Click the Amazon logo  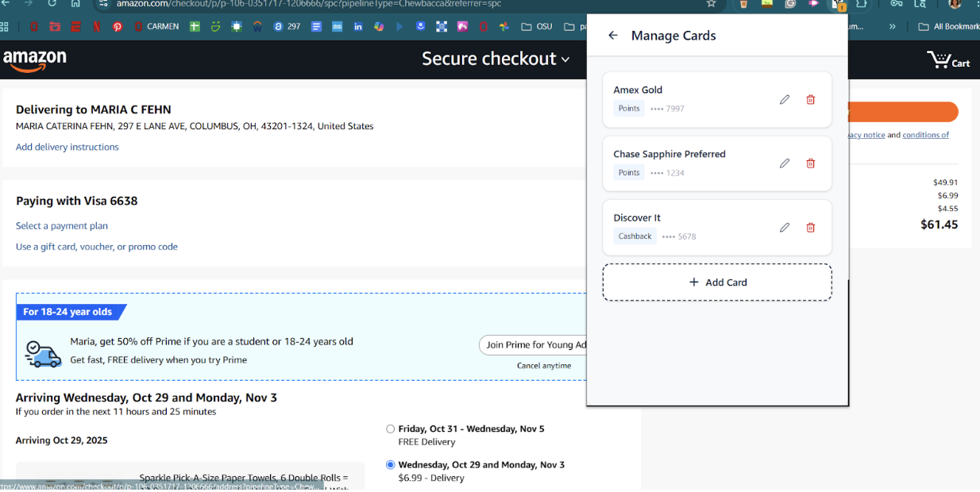(34, 60)
